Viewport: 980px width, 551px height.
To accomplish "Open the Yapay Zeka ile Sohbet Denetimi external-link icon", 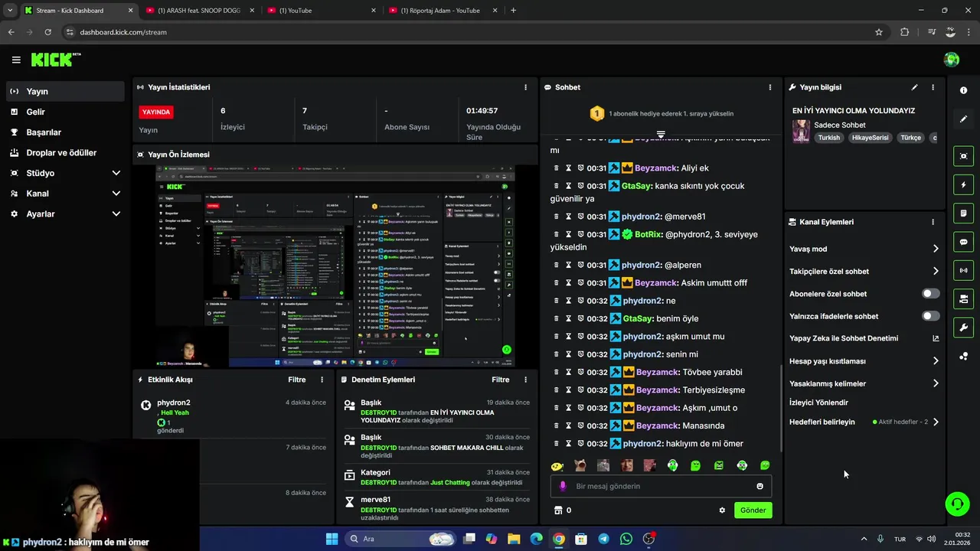I will click(936, 338).
